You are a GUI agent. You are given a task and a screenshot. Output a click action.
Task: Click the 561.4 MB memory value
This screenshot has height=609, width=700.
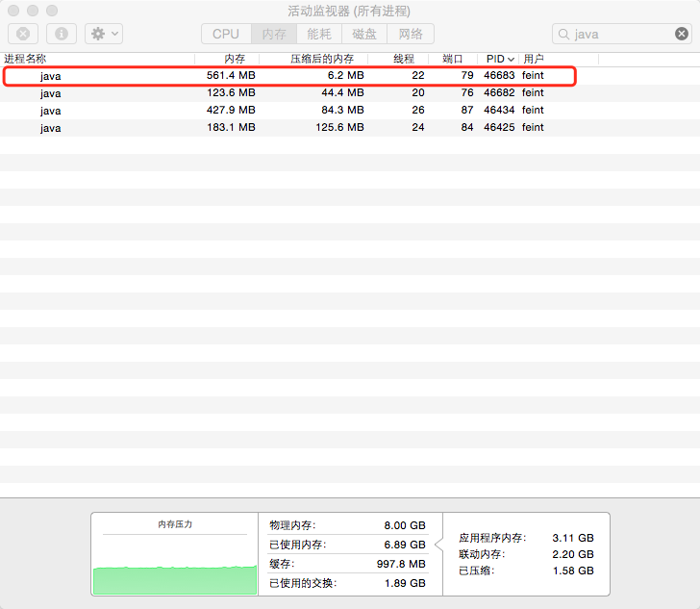click(x=231, y=75)
